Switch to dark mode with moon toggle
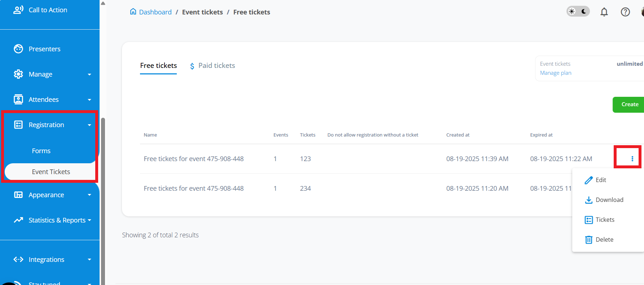The image size is (644, 285). pos(584,12)
